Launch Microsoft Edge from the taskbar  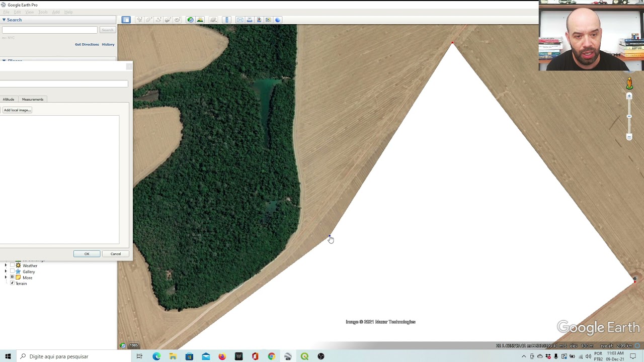coord(156,356)
